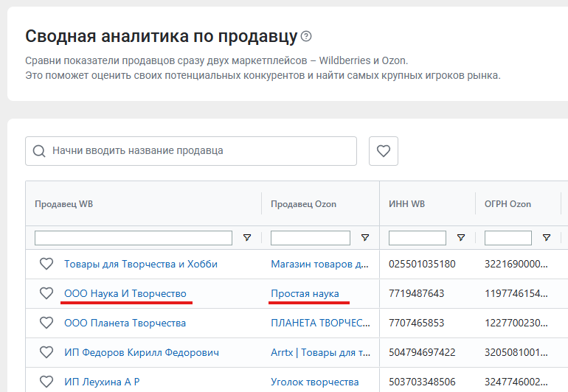This screenshot has height=392, width=568.
Task: Open Ozon seller Магазин товаров д... link
Action: coord(320,265)
